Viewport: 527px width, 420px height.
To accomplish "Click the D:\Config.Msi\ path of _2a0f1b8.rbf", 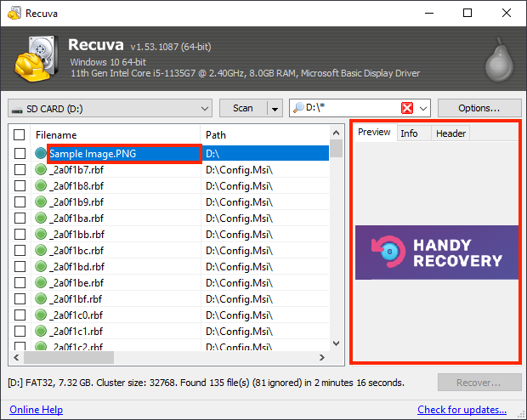I will coord(240,186).
